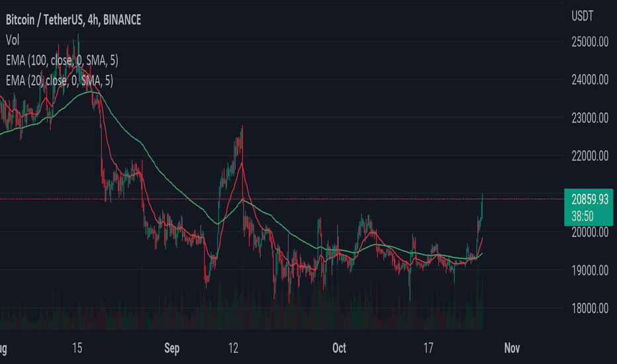Select the Vol indicator label

click(12, 40)
